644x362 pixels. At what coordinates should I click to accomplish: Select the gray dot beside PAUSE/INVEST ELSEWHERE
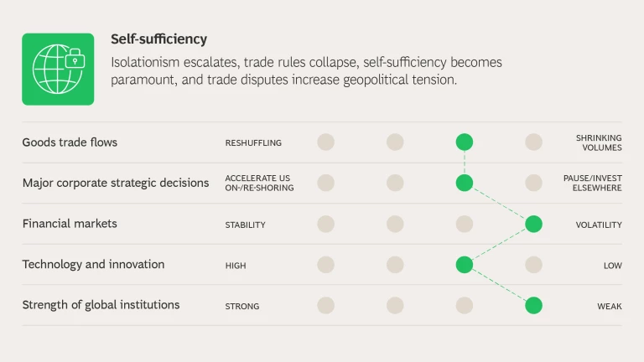pyautogui.click(x=533, y=183)
